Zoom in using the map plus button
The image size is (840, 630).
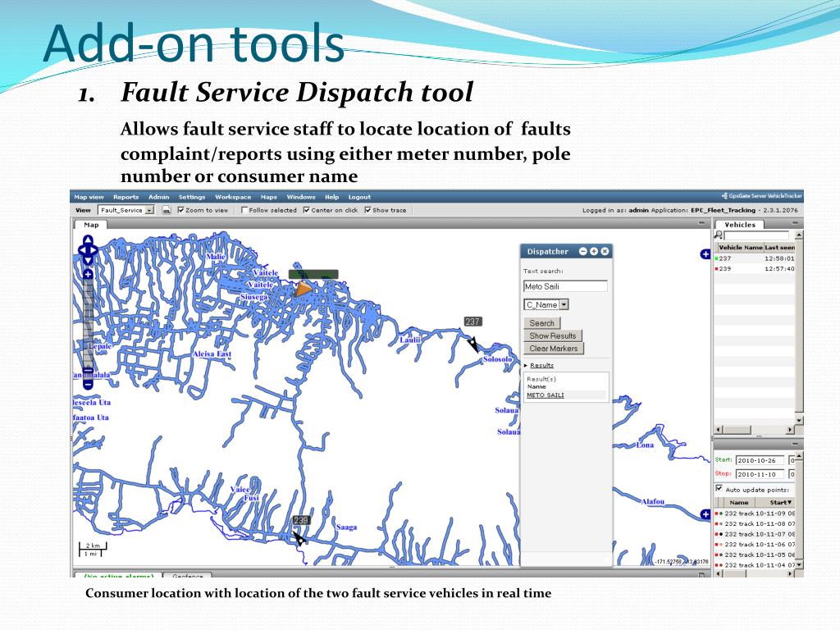[x=88, y=274]
